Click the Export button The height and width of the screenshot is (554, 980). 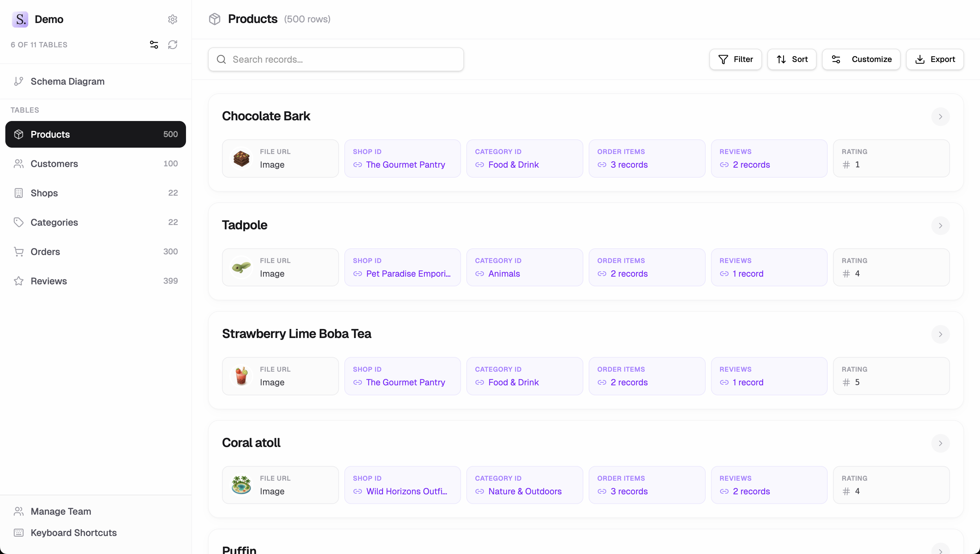tap(934, 59)
